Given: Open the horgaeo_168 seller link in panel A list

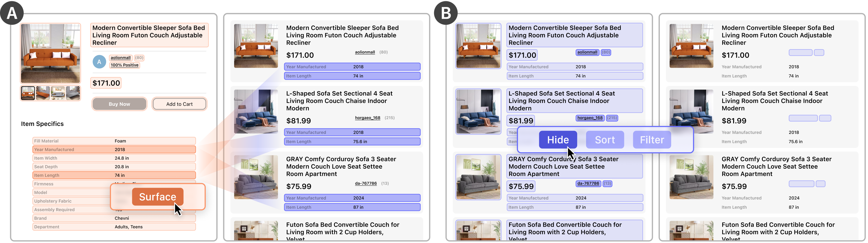Looking at the screenshot, I should [x=367, y=118].
